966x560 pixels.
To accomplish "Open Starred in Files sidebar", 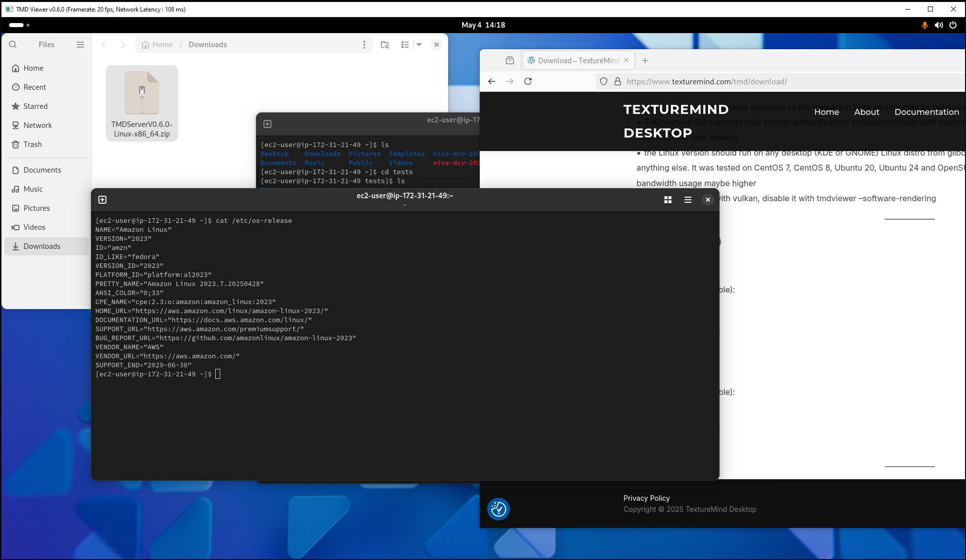I will [47, 106].
